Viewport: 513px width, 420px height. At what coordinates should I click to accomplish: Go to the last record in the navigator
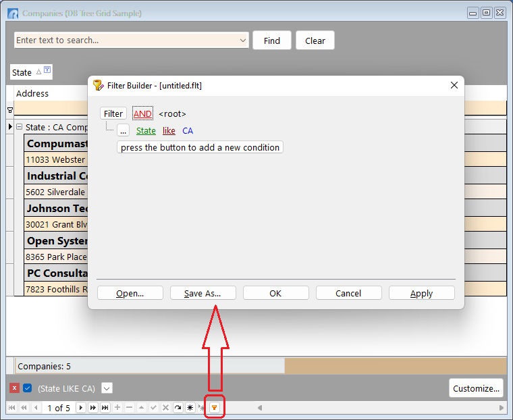point(105,408)
